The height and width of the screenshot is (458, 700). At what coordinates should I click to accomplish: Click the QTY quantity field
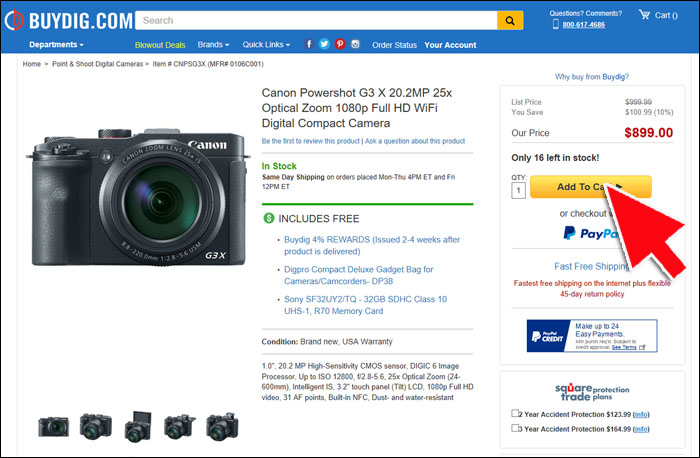518,191
